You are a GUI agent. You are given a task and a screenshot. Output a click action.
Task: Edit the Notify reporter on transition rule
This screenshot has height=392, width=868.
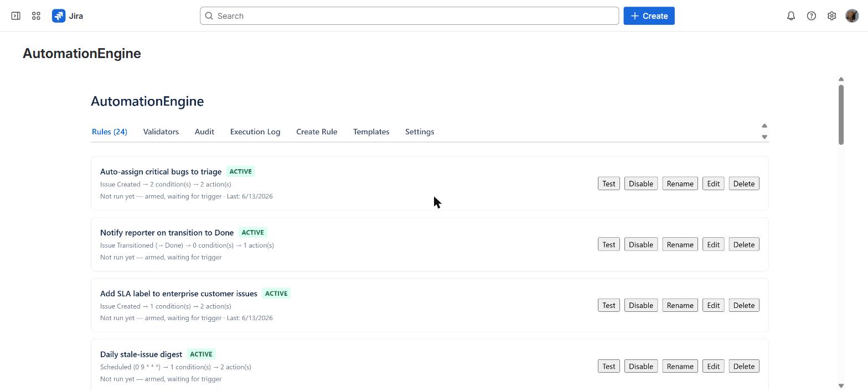pos(713,244)
